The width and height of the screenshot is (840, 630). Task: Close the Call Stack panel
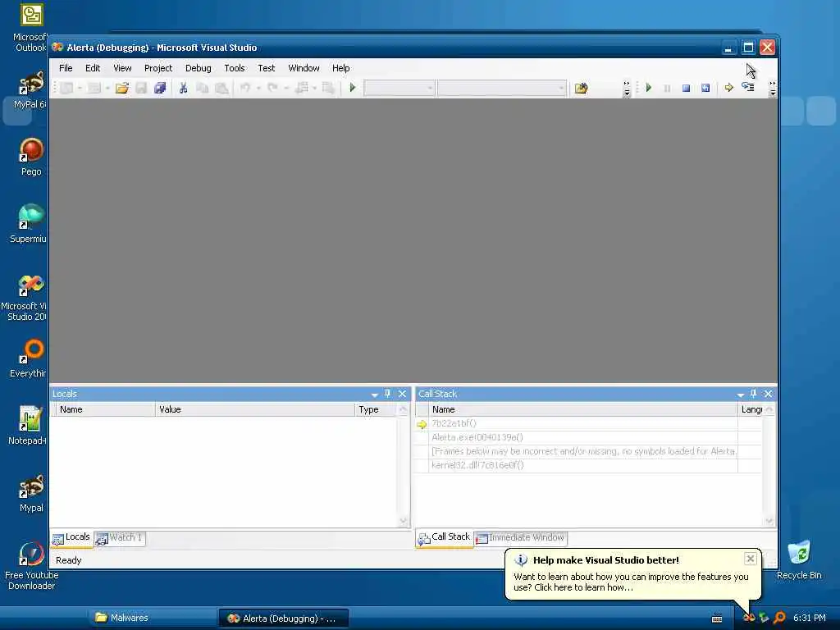768,394
